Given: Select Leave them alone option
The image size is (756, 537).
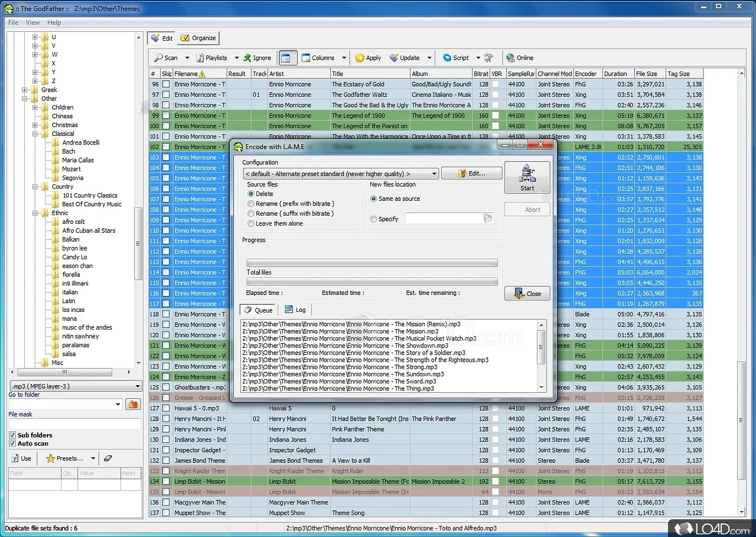Looking at the screenshot, I should pos(275,223).
